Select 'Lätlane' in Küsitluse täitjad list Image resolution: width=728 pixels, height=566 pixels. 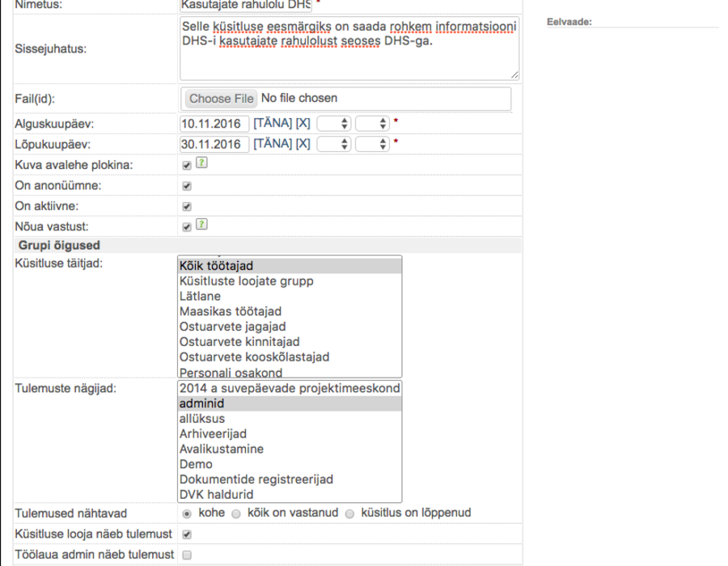[x=290, y=297]
